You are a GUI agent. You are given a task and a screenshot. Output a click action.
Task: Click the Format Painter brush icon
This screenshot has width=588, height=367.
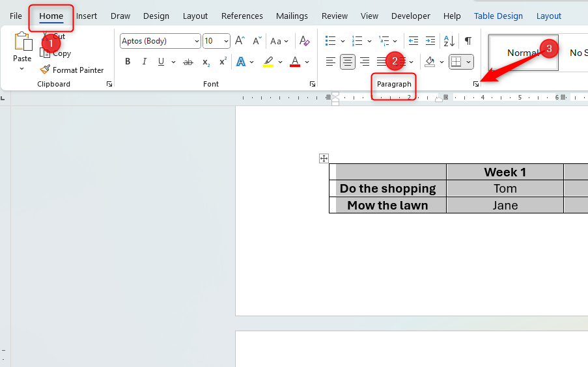click(45, 70)
